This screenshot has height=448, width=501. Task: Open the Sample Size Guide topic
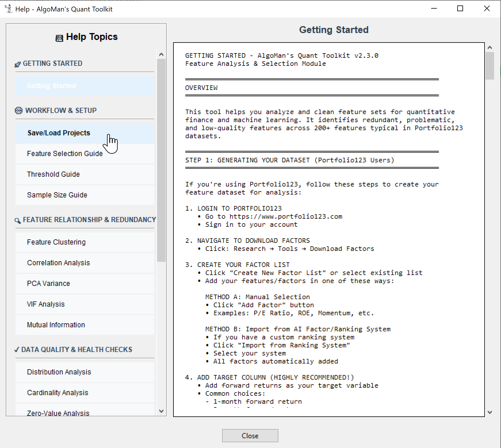tap(57, 195)
